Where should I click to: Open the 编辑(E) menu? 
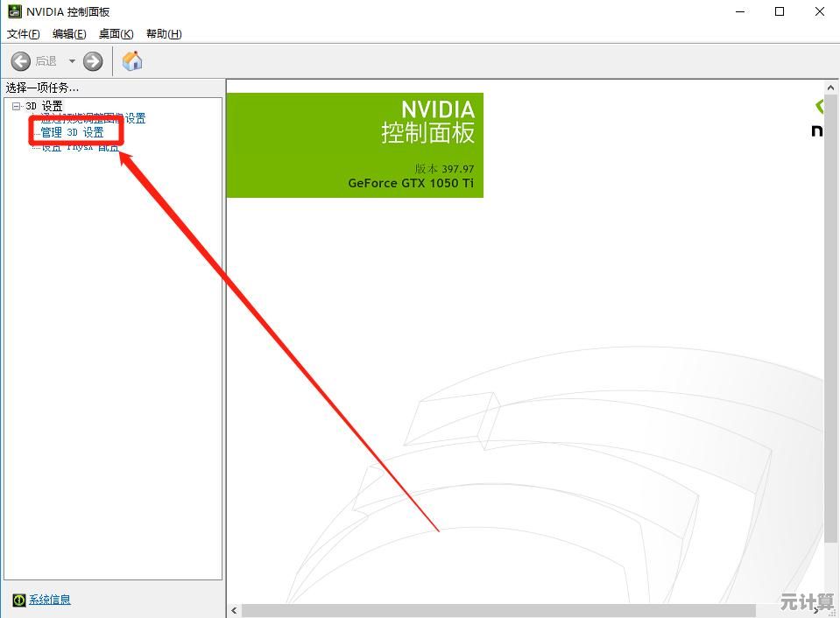69,34
